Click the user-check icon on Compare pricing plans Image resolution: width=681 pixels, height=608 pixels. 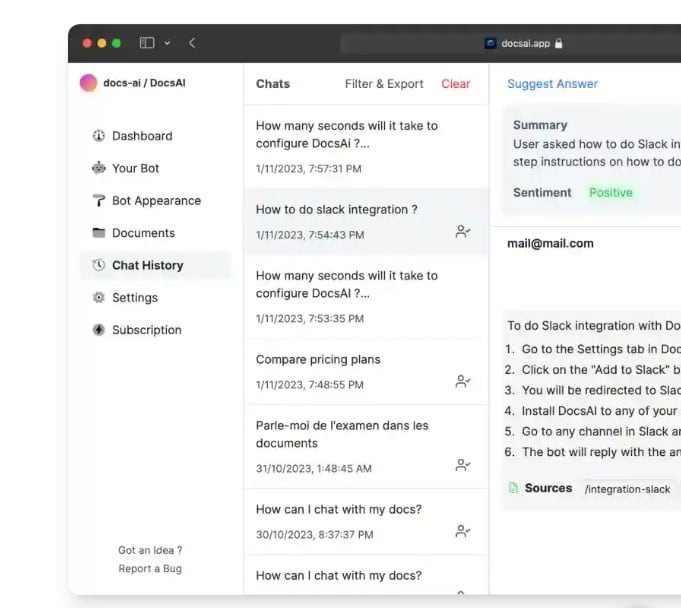coord(463,381)
